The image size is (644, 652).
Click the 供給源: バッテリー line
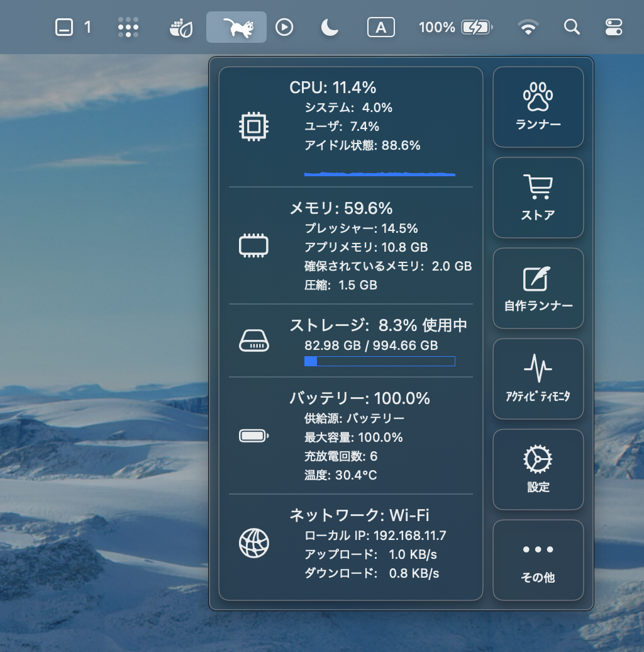[354, 419]
